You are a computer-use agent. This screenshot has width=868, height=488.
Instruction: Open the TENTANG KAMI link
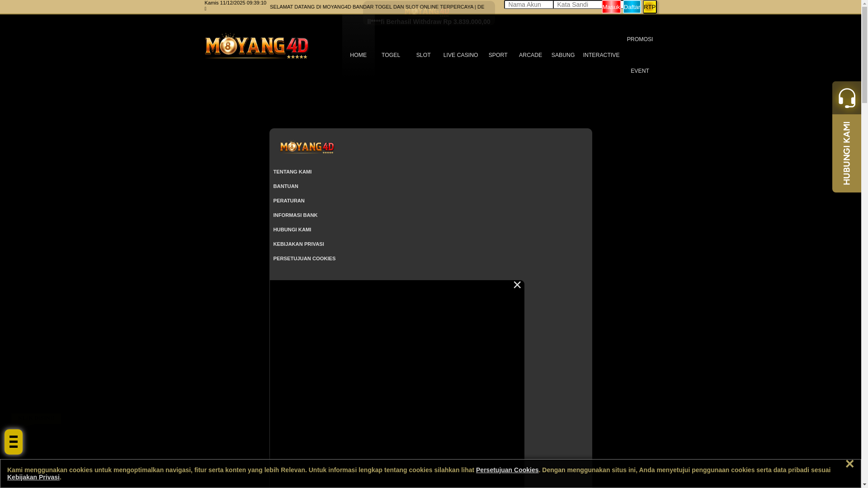click(292, 172)
